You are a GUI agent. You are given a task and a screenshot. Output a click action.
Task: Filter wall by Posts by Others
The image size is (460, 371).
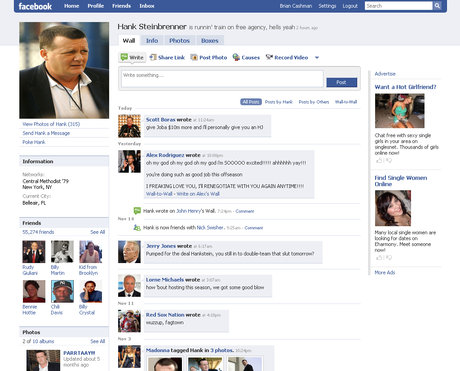[x=314, y=102]
